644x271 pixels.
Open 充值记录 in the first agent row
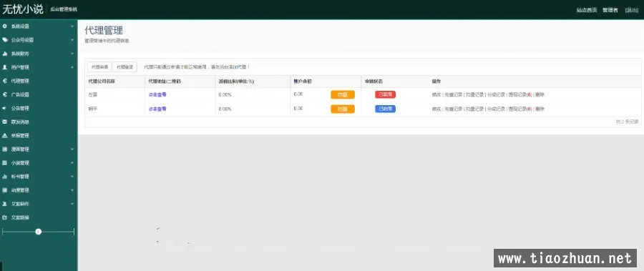coord(454,95)
